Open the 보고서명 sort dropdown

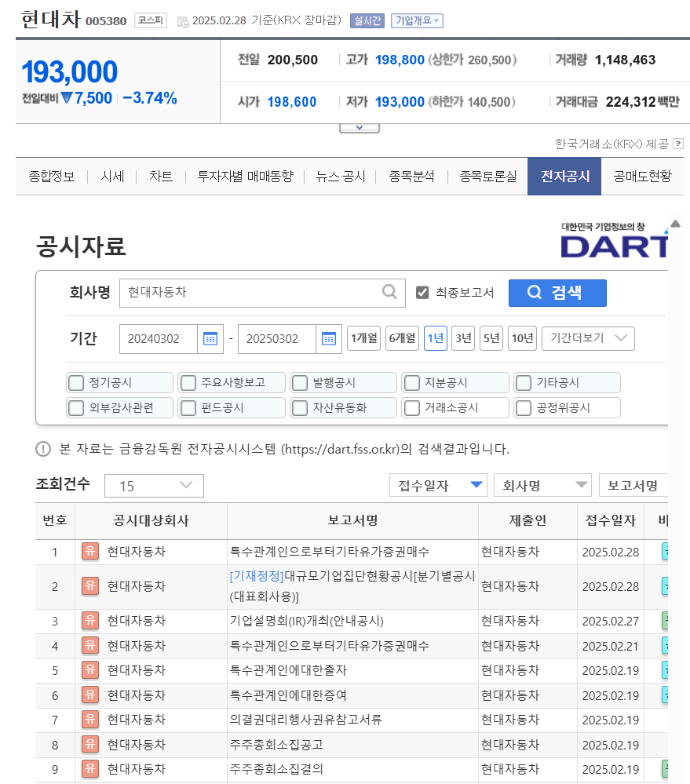pos(633,485)
